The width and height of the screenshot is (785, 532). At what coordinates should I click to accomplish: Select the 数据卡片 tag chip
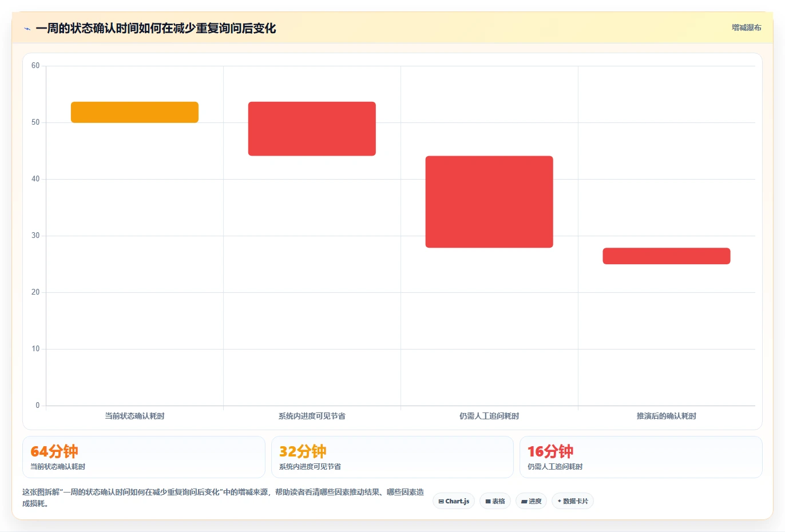point(573,501)
